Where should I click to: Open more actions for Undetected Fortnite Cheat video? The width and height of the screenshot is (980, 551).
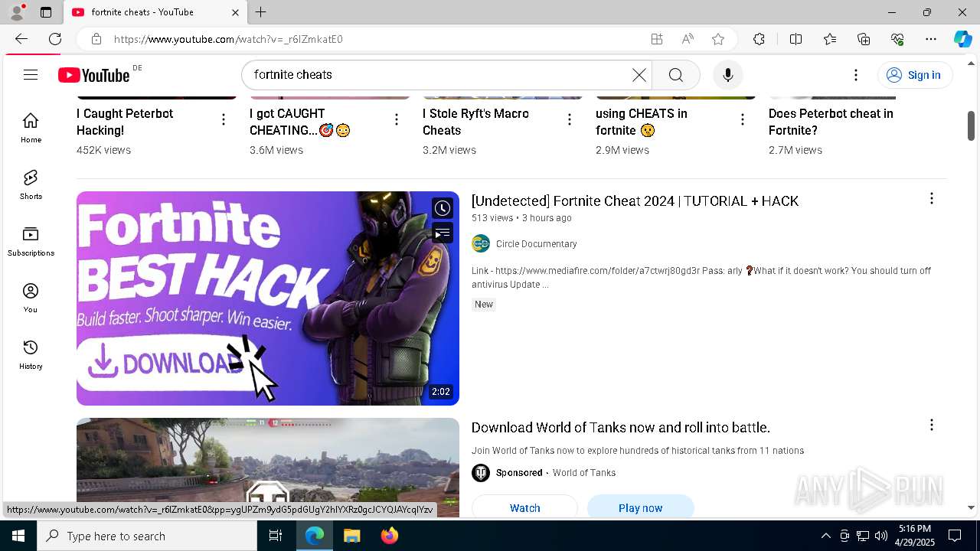pos(931,199)
